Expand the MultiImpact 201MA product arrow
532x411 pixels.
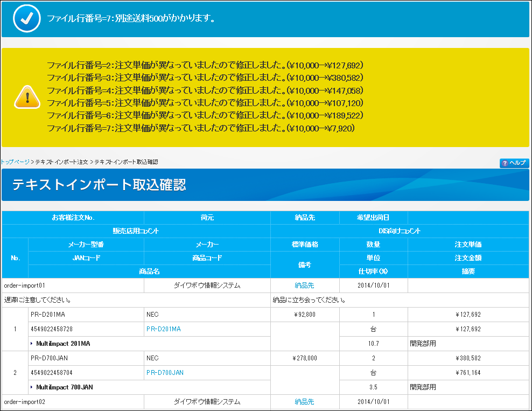(31, 343)
